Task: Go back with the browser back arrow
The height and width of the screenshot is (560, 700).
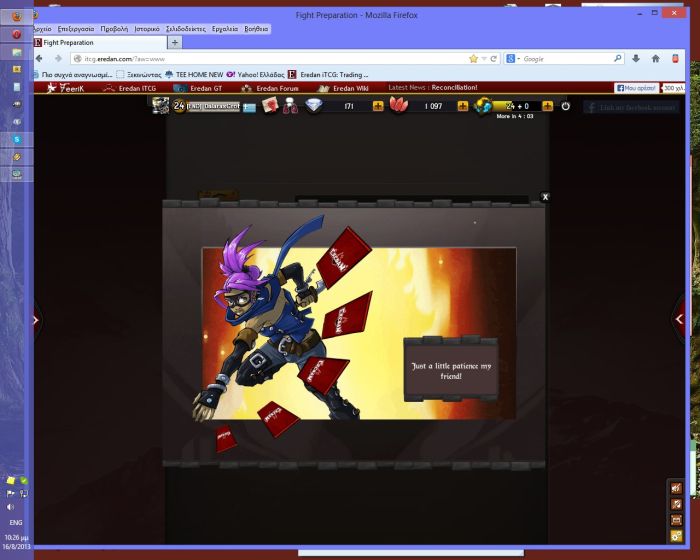Action: 39,59
